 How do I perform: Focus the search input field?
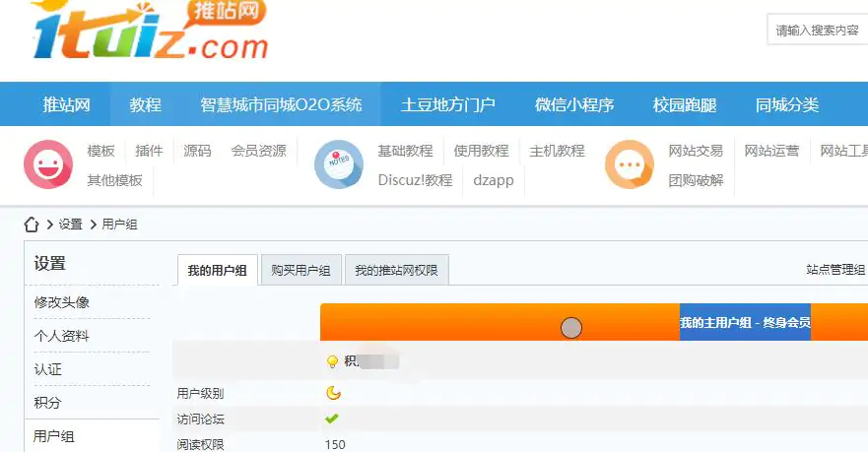click(817, 30)
